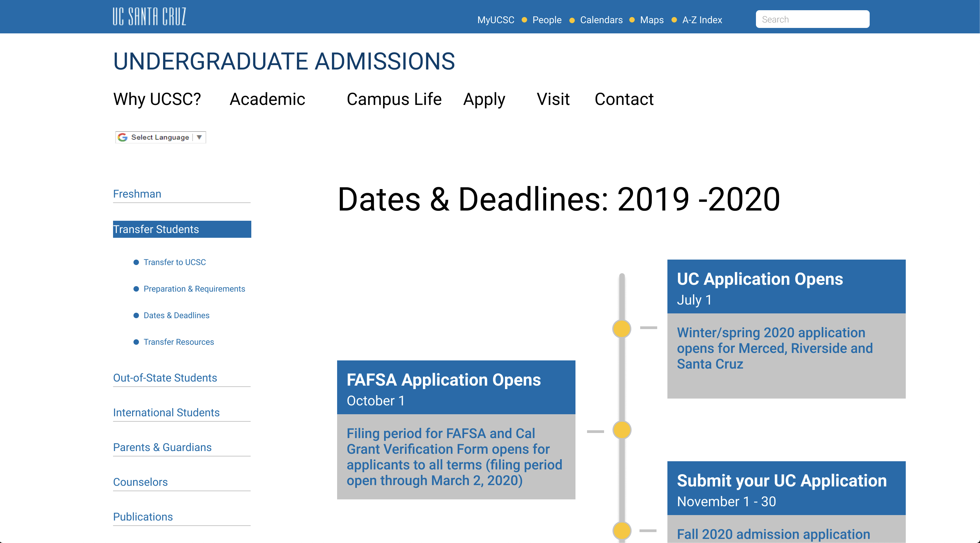Image resolution: width=980 pixels, height=543 pixels.
Task: Open the Apply menu
Action: pyautogui.click(x=484, y=99)
